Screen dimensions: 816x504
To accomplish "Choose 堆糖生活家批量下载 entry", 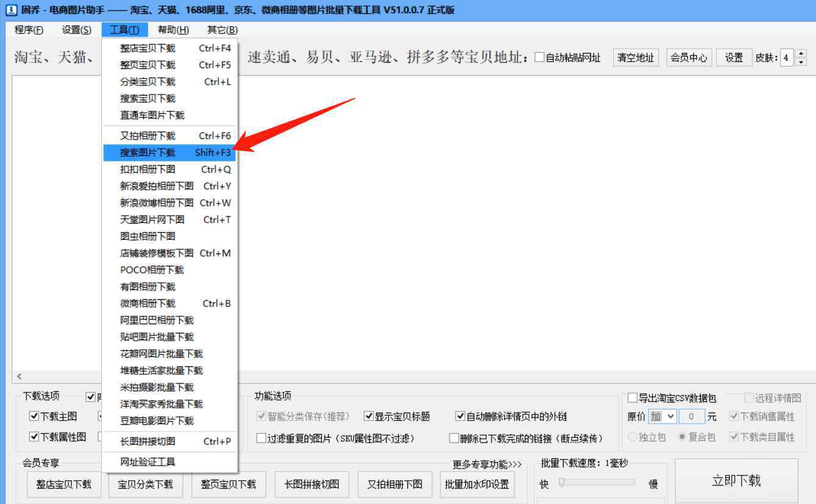I will coord(170,371).
